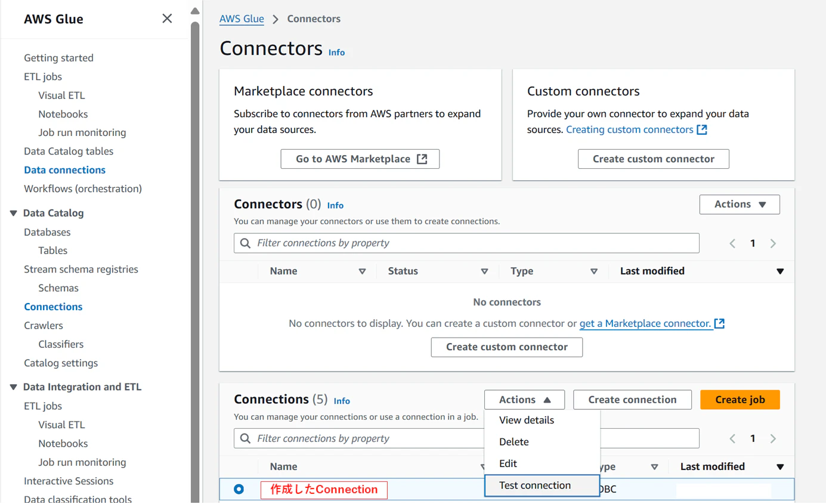The height and width of the screenshot is (504, 826).
Task: Go to next page of Connectors table
Action: pyautogui.click(x=773, y=243)
